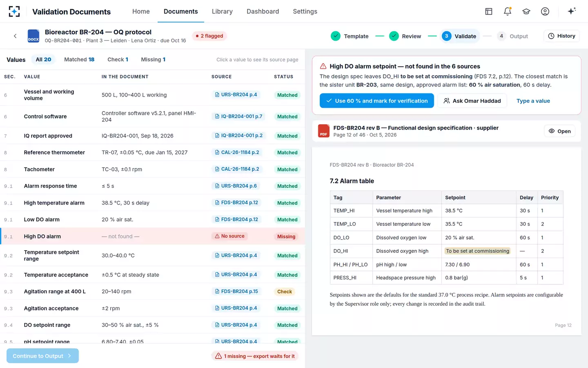
Task: Click the Review step checkmark icon
Action: (394, 36)
